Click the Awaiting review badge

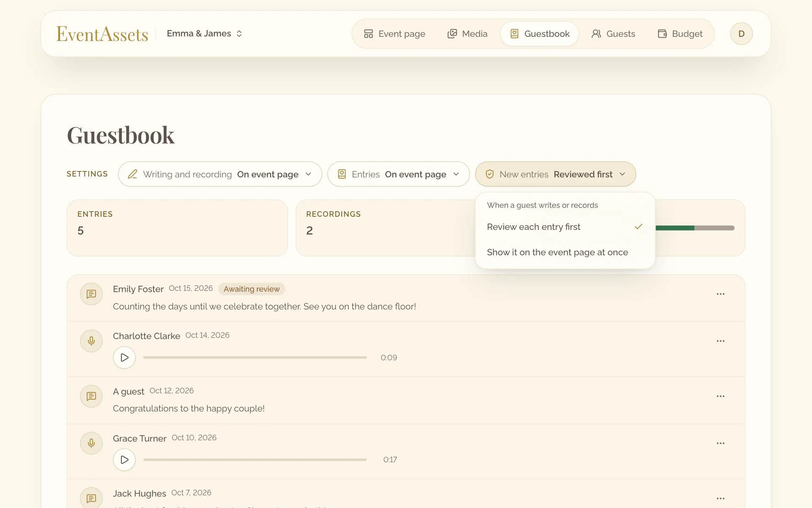click(252, 289)
